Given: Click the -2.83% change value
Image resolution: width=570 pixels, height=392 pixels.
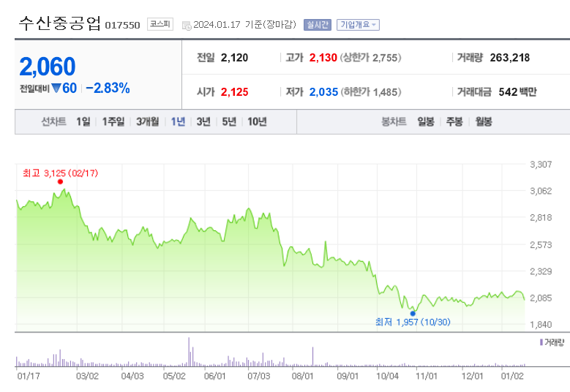Looking at the screenshot, I should [x=108, y=88].
